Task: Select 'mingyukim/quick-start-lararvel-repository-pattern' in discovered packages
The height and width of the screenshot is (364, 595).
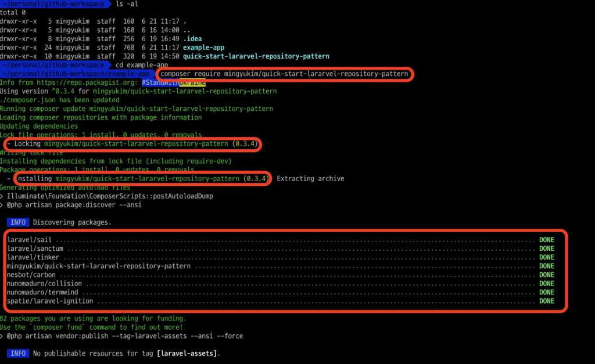Action: pos(99,266)
